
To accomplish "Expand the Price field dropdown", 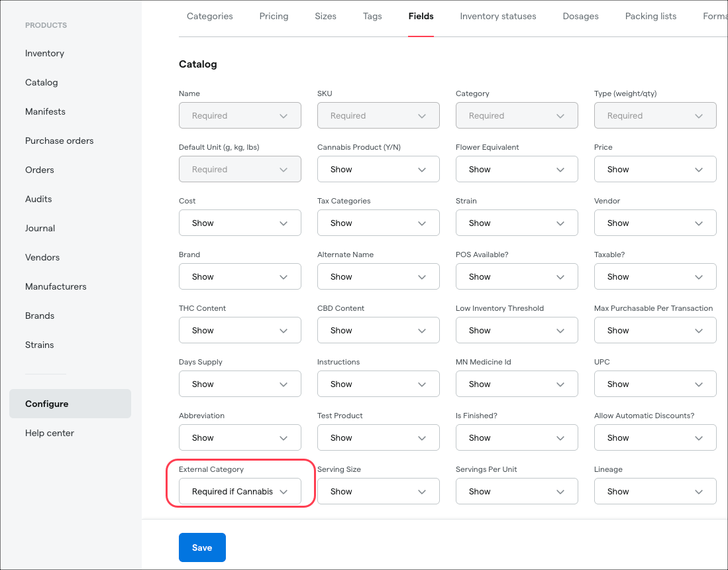I will (x=655, y=170).
